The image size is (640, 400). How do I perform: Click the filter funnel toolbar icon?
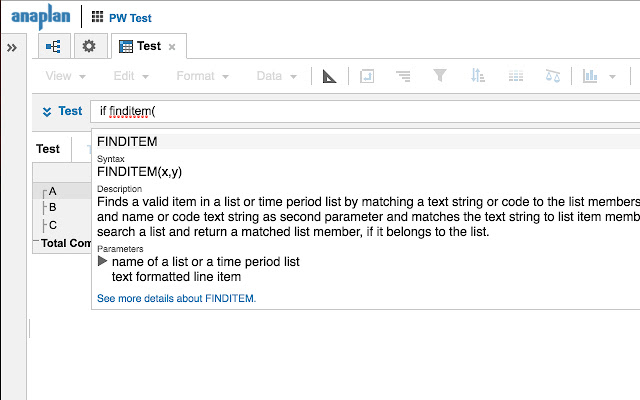pos(439,76)
